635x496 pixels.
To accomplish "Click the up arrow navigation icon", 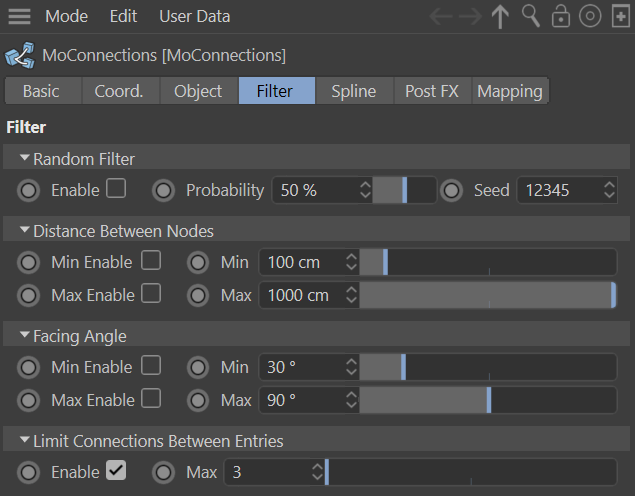I will pos(500,16).
